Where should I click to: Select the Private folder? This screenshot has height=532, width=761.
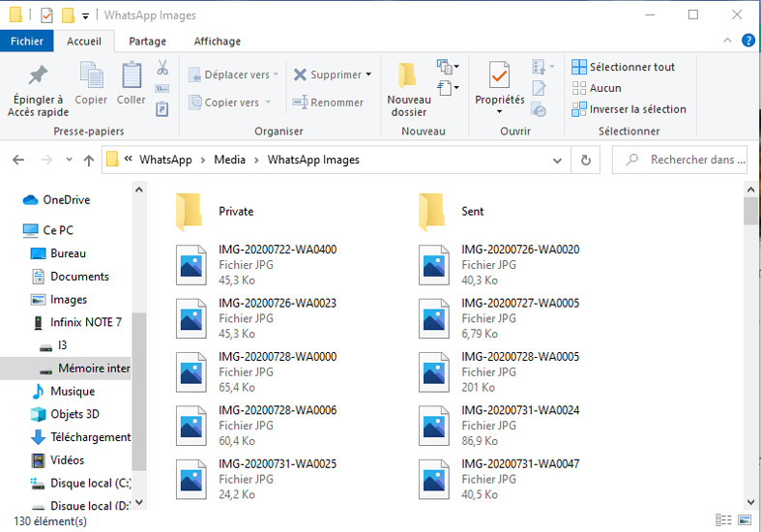pyautogui.click(x=216, y=212)
